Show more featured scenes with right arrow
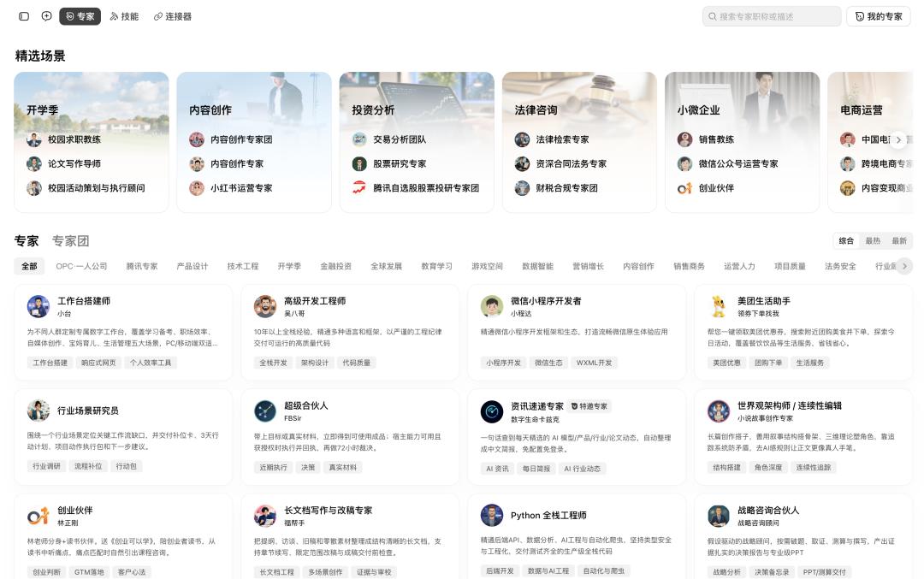 click(898, 139)
